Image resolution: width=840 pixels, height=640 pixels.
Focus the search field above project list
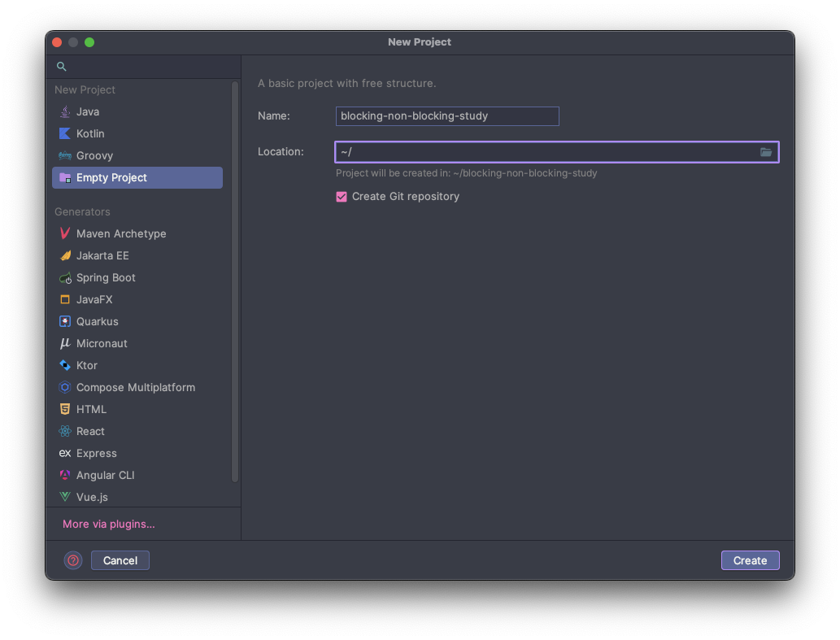146,67
